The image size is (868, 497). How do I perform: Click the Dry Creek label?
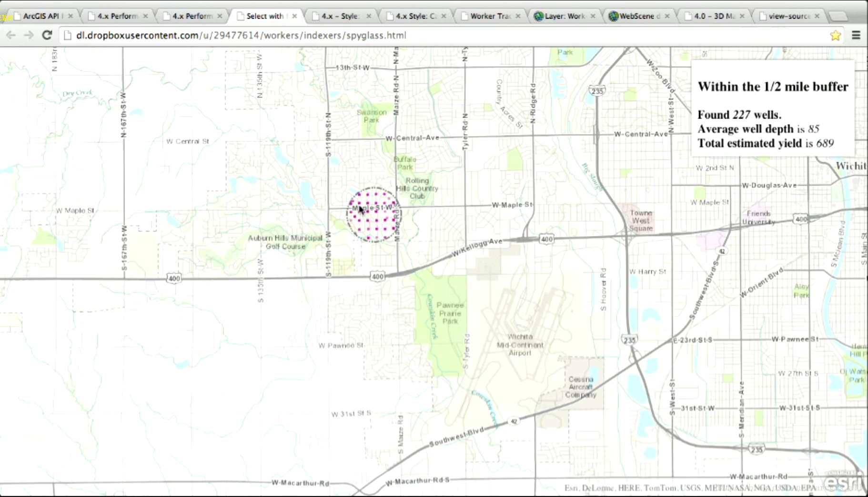click(77, 93)
